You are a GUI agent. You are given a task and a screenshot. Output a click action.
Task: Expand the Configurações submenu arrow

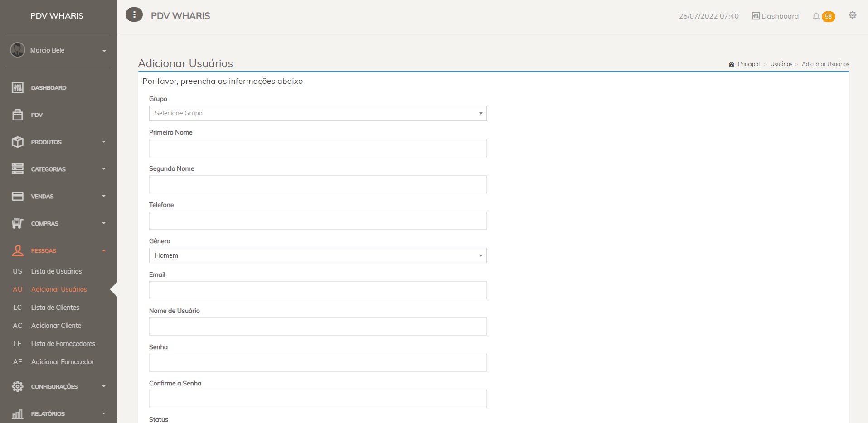(104, 386)
